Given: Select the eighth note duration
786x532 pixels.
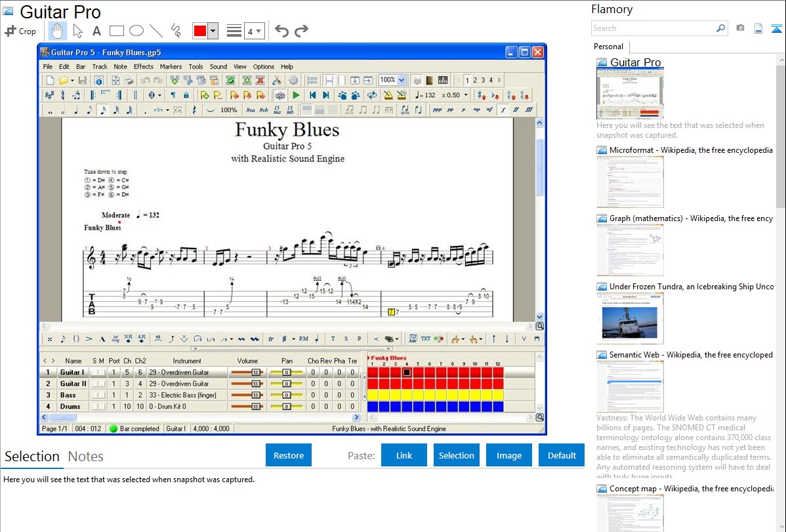Looking at the screenshot, I should tap(89, 110).
